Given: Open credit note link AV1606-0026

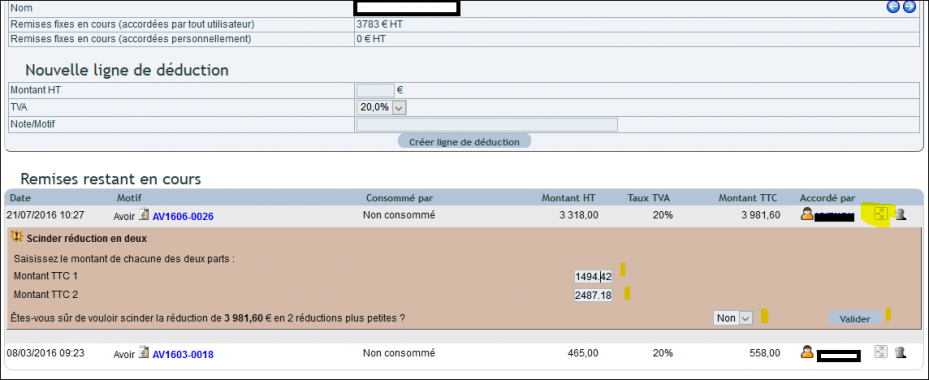Looking at the screenshot, I should (183, 217).
